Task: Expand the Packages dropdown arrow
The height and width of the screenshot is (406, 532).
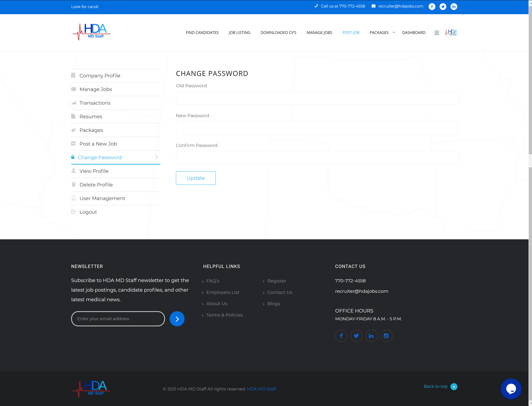Action: [x=394, y=32]
